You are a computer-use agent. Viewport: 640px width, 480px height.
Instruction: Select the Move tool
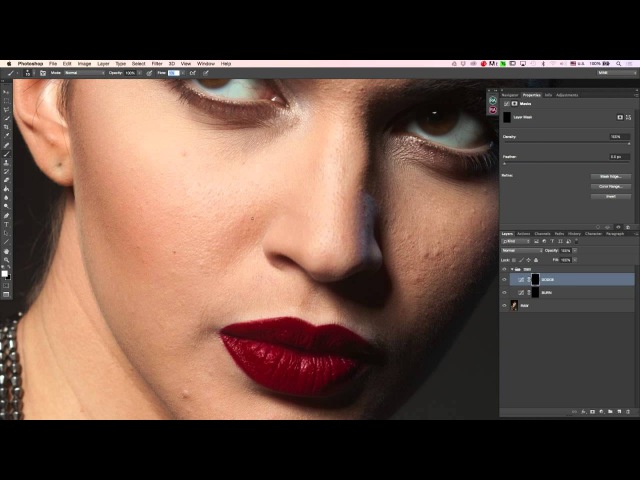click(6, 92)
